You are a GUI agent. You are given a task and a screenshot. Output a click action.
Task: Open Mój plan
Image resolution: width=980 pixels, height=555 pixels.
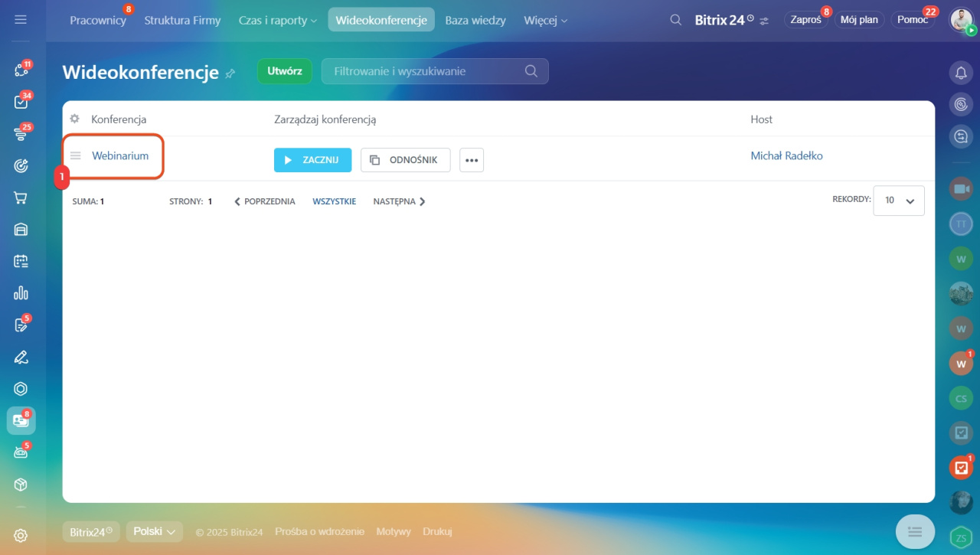[859, 20]
